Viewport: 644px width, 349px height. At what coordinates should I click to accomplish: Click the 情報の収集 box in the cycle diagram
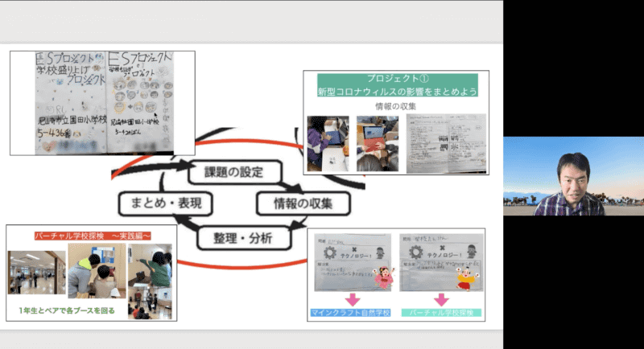click(303, 203)
